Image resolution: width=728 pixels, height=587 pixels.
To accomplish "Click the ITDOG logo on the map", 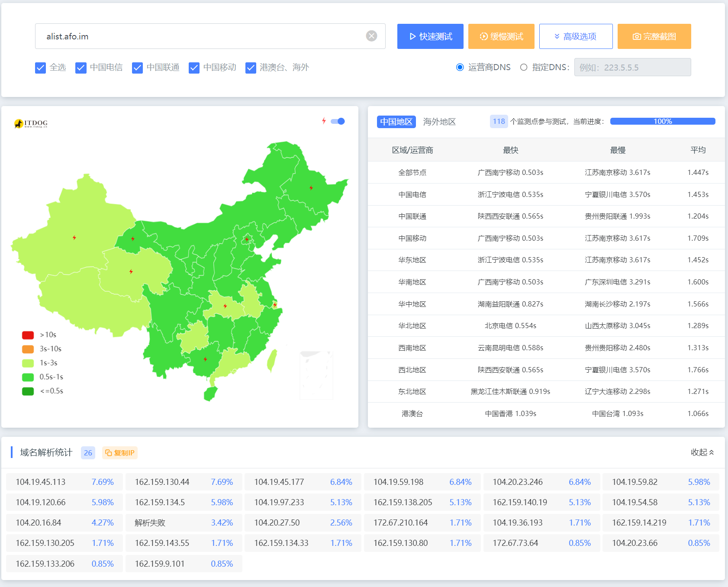I will 31,124.
